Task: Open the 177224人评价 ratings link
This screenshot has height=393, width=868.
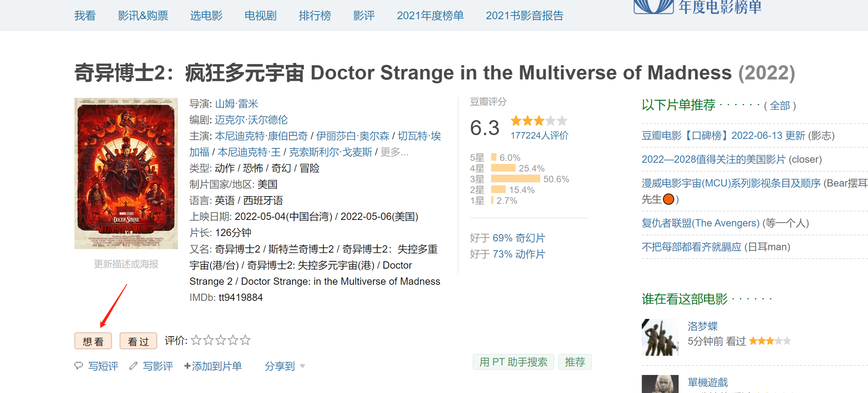Action: pos(539,135)
